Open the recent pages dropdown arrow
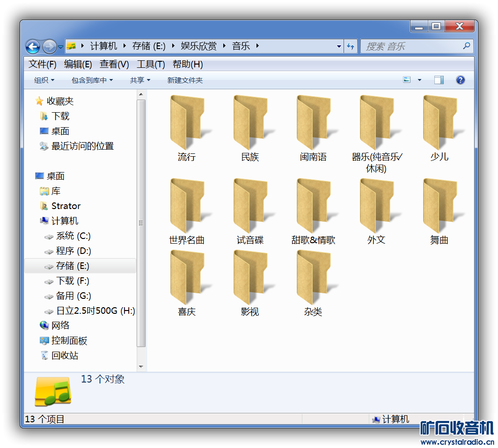 (60, 47)
